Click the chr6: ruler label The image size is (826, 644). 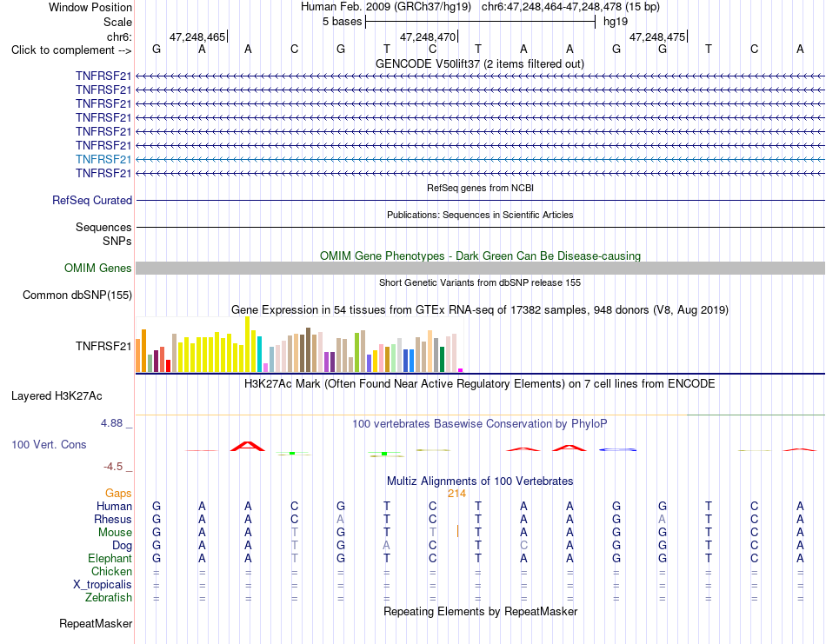(119, 37)
